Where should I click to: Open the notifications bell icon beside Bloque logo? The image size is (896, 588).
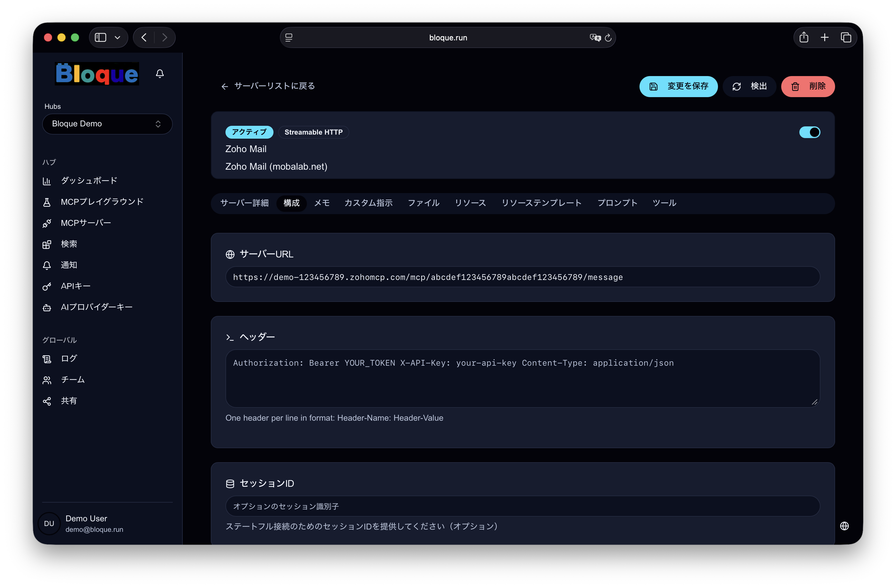click(x=160, y=74)
